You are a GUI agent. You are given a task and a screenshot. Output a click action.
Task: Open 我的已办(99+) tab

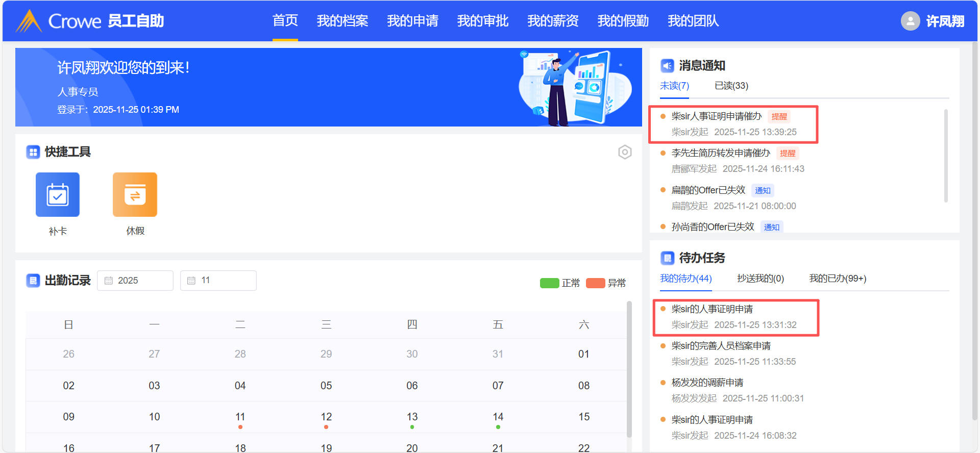point(837,279)
